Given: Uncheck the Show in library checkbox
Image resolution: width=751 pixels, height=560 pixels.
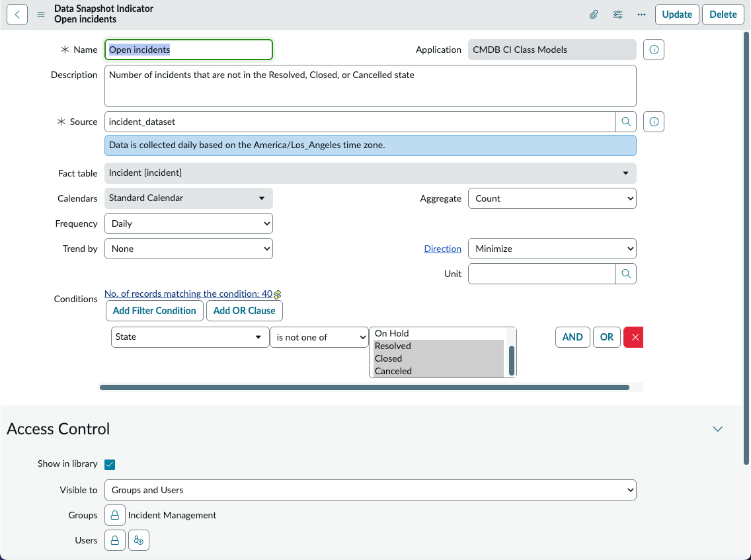Looking at the screenshot, I should click(x=110, y=464).
